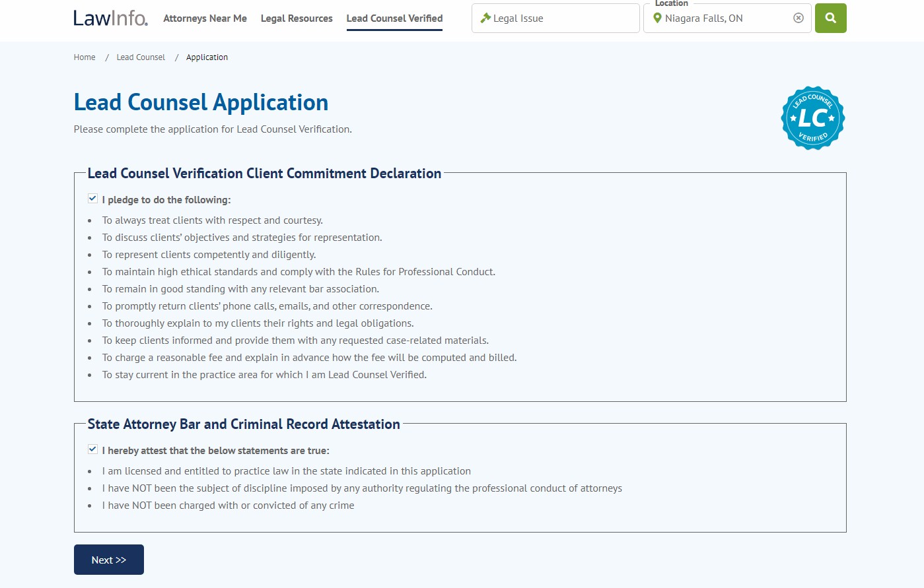Click 'To charge a reasonable fee' pledge line
Viewport: 924px width, 588px height.
click(x=309, y=358)
